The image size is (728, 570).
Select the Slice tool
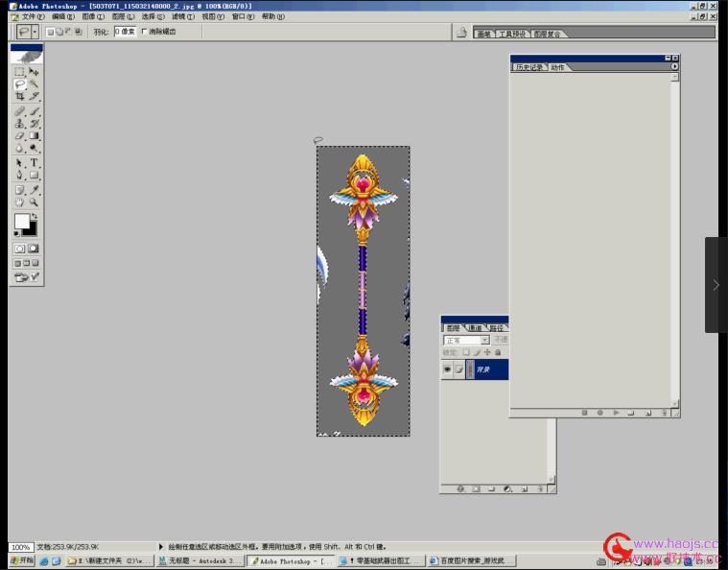point(34,96)
